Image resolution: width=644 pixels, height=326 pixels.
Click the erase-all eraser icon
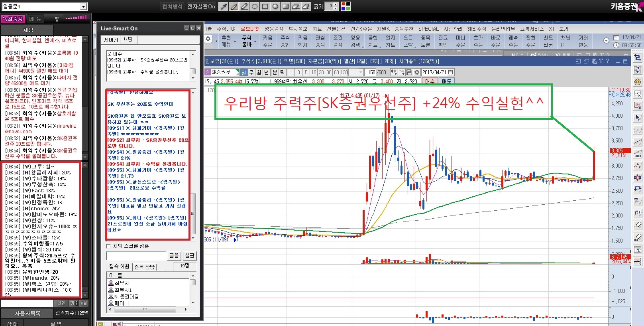point(306,6)
